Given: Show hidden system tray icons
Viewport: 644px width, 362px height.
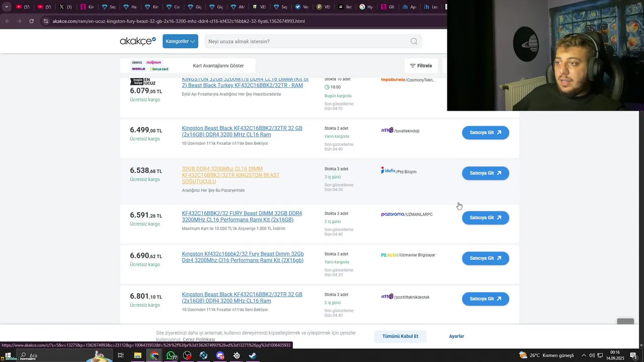Looking at the screenshot, I should pos(584,355).
